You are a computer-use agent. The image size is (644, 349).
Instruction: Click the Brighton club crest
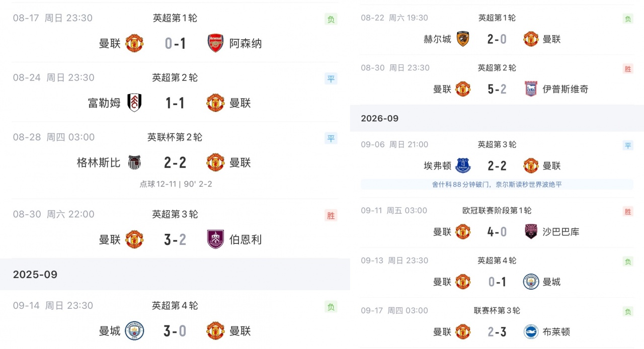point(531,331)
